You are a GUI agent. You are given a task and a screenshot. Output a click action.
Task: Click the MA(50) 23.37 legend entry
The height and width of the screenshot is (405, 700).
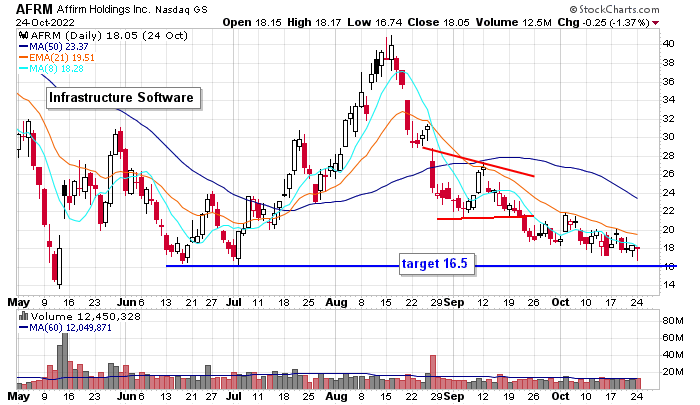pos(54,46)
